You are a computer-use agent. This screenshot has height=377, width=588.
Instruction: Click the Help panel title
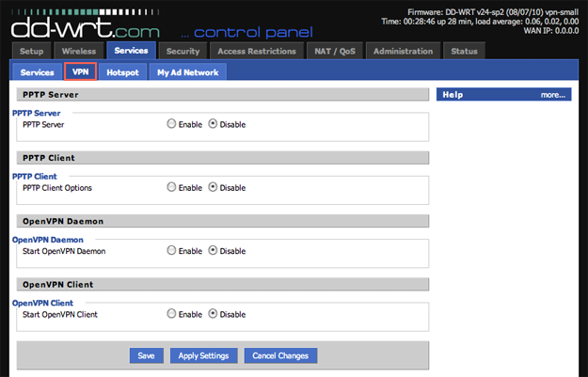click(x=453, y=94)
